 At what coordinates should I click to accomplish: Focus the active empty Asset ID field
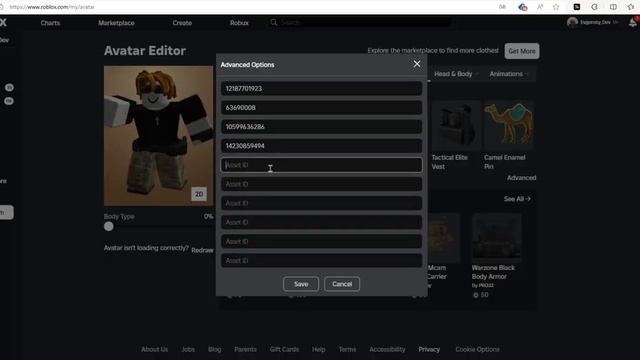pyautogui.click(x=322, y=165)
